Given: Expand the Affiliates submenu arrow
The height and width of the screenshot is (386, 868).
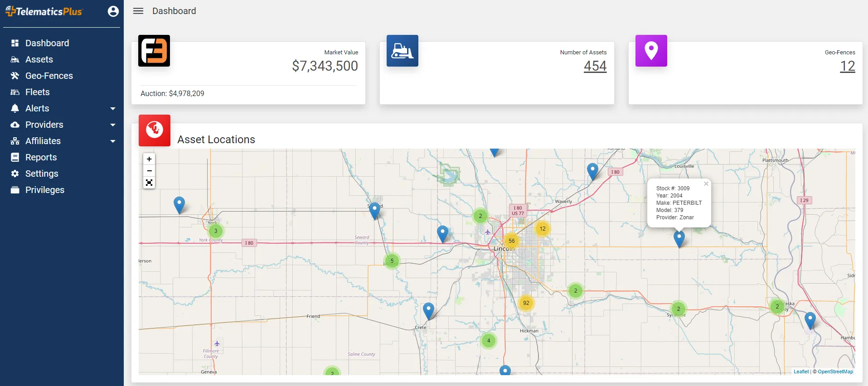Looking at the screenshot, I should (113, 141).
